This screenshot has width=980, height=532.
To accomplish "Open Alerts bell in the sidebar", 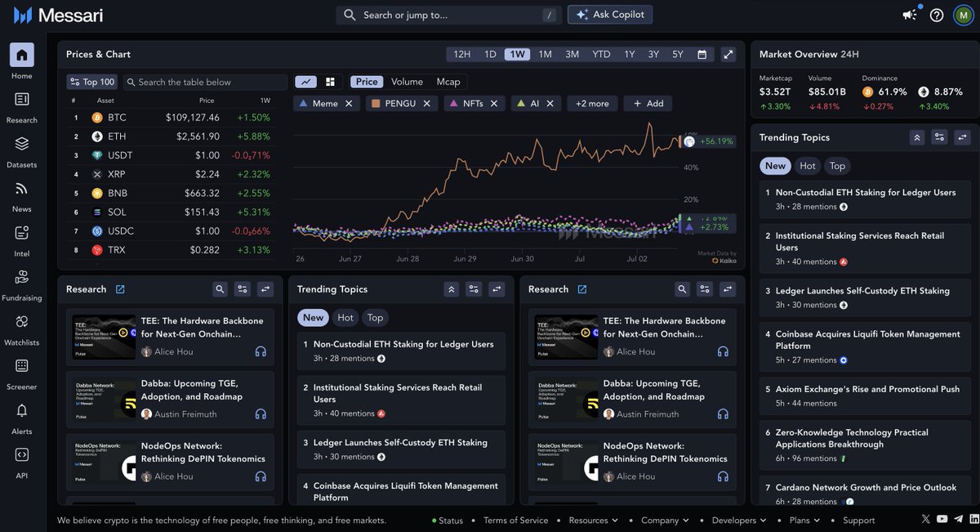I will click(x=22, y=418).
